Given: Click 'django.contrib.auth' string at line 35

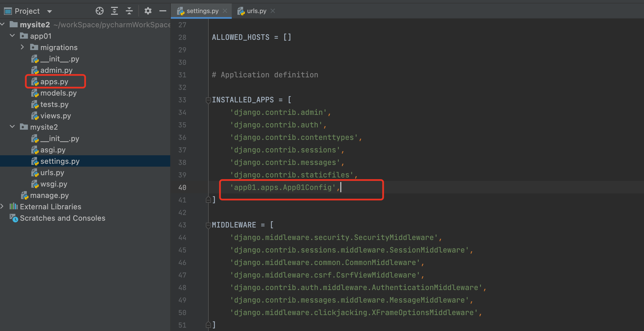Looking at the screenshot, I should point(276,125).
